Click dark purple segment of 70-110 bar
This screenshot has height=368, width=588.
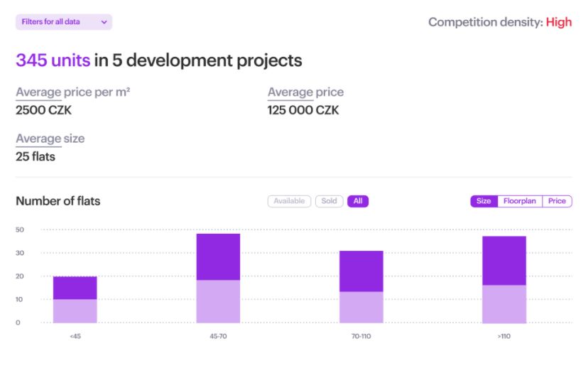(x=361, y=271)
